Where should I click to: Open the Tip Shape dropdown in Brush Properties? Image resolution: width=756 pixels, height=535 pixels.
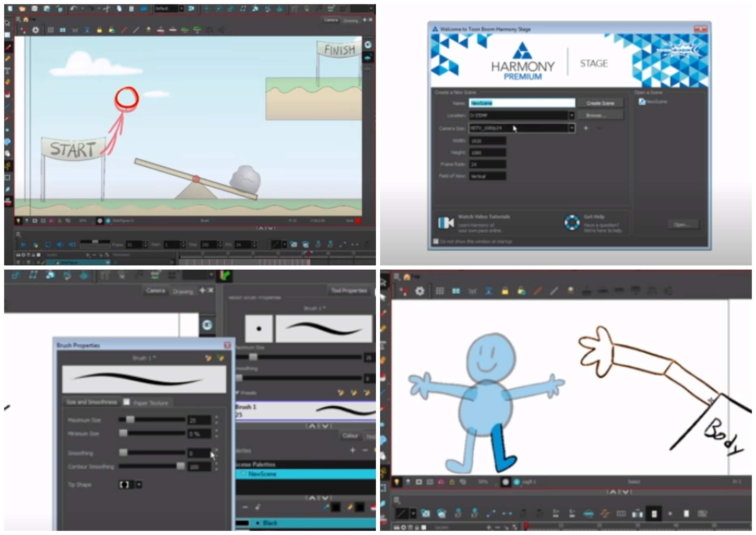click(139, 485)
